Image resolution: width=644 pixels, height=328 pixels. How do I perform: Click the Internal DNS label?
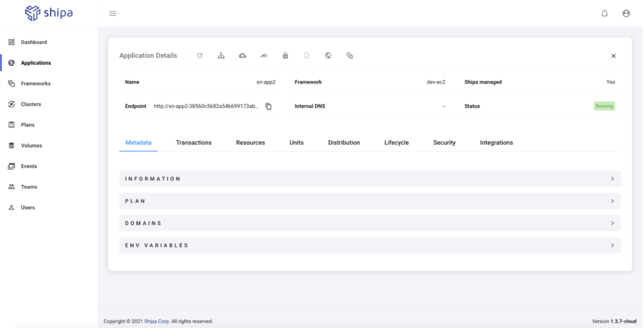coord(310,106)
